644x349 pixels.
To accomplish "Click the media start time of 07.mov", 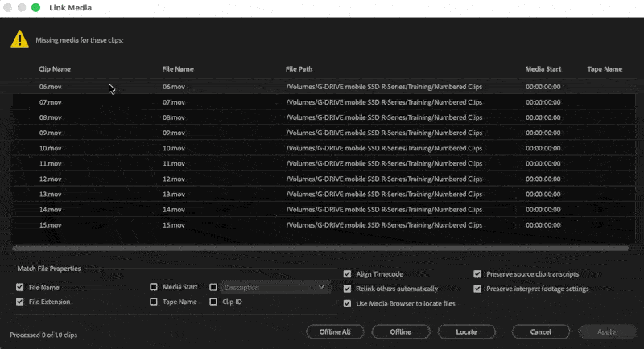I will (x=543, y=101).
